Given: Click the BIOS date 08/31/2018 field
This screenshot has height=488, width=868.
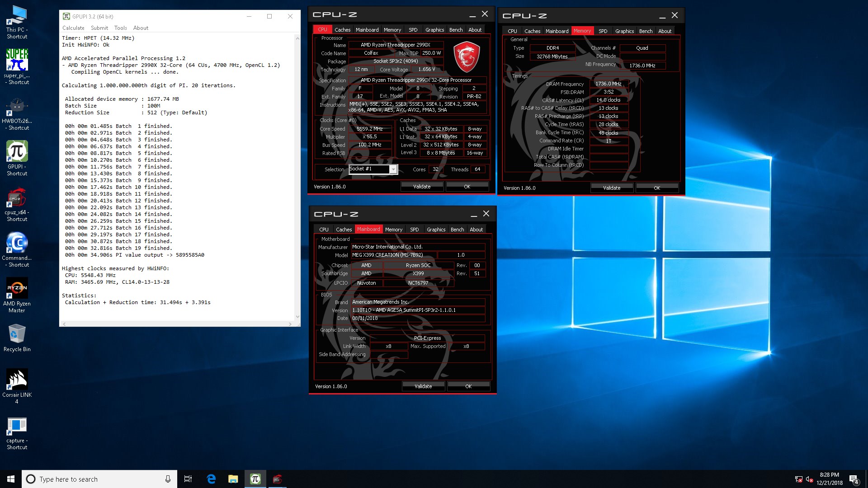Looking at the screenshot, I should (418, 318).
